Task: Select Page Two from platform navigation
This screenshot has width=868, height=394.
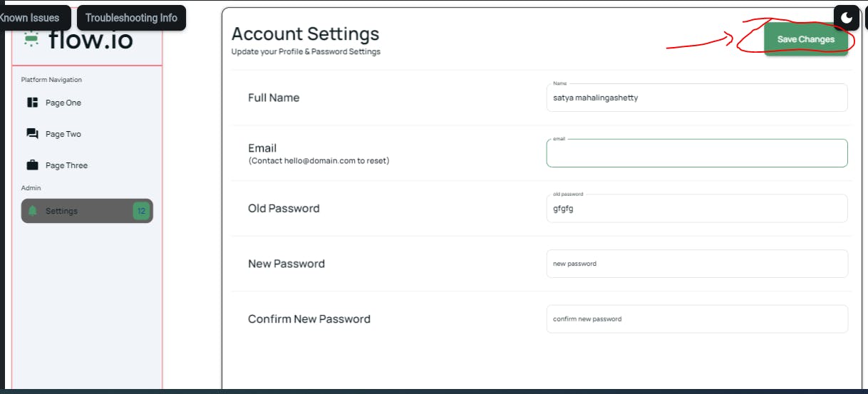Action: 63,134
